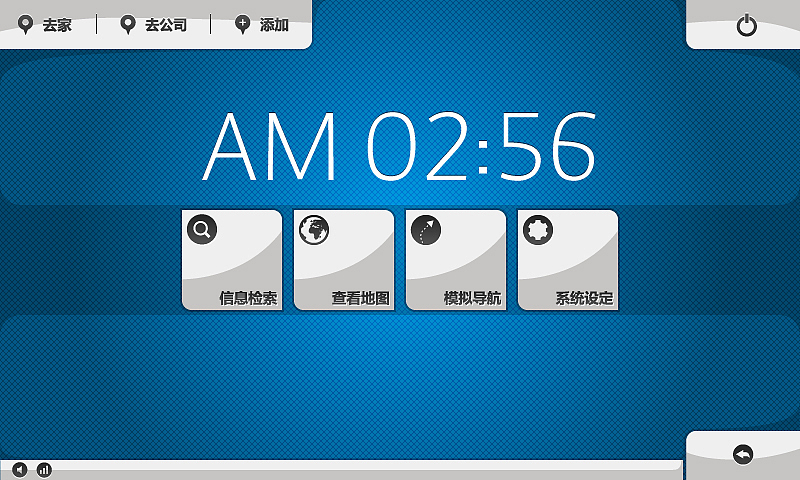The image size is (800, 480).
Task: Click the plus pin icon beside 添加
Action: pyautogui.click(x=242, y=24)
